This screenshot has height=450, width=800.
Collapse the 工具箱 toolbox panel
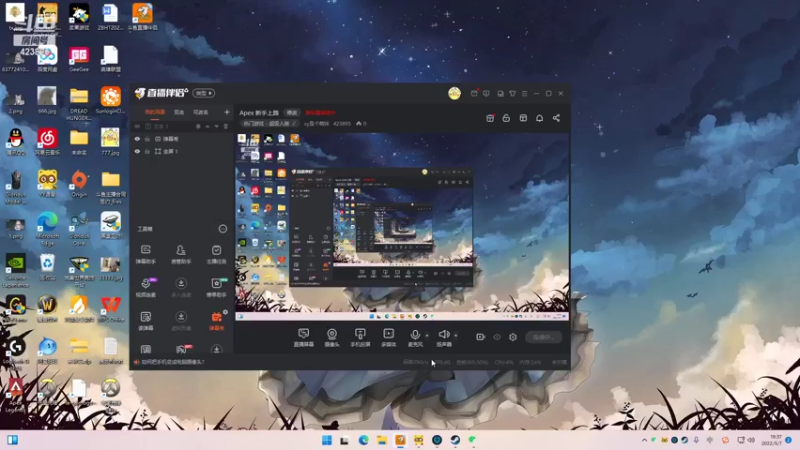(x=223, y=229)
